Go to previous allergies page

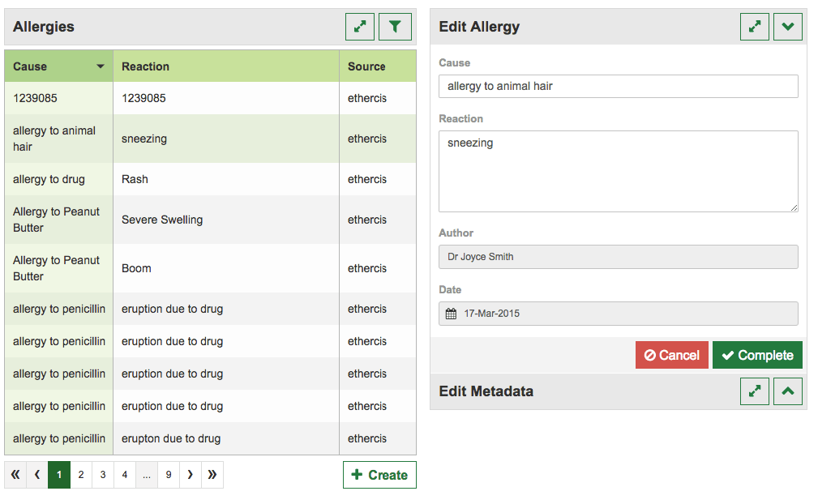(37, 475)
